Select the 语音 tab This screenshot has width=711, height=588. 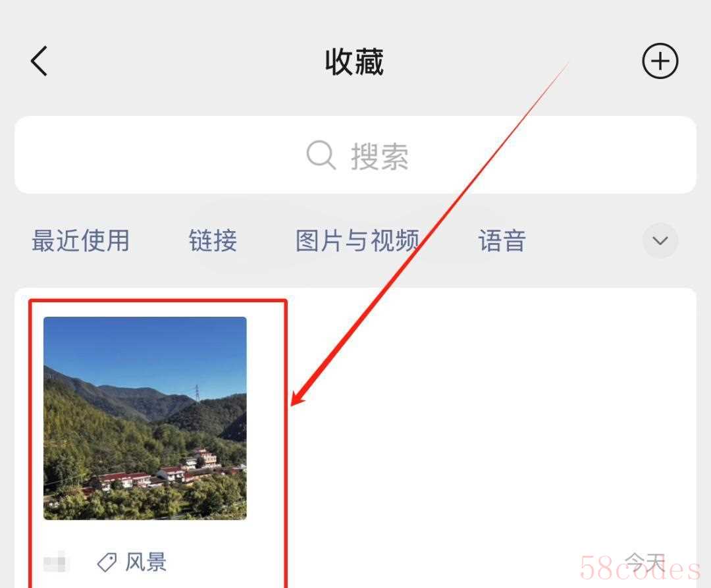(502, 240)
